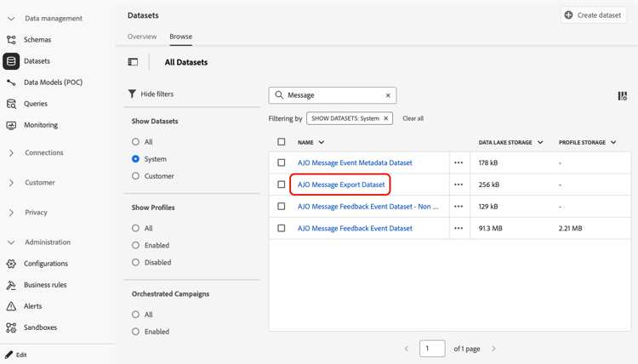Select the Customer datasets radio button
Viewport: 638px width, 364px height.
(135, 176)
